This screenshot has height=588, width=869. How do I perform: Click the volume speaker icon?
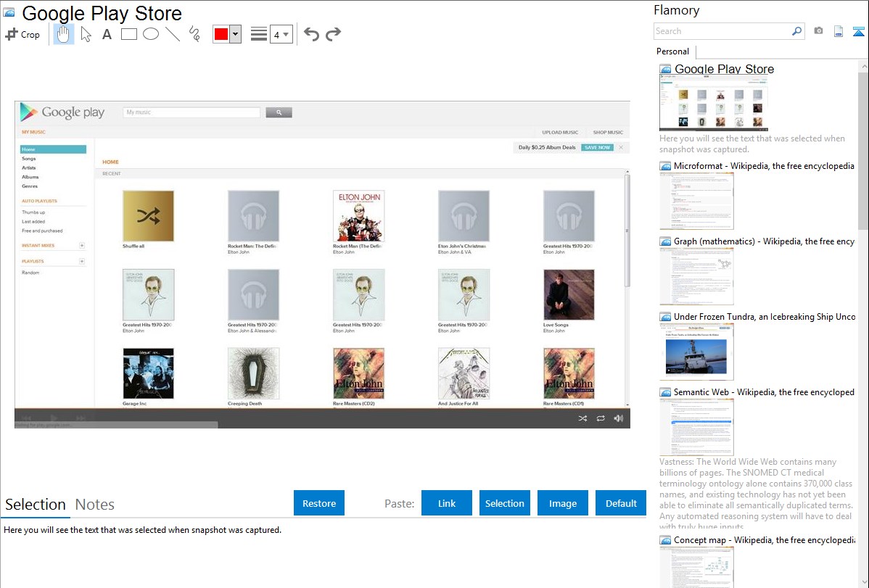coord(619,418)
